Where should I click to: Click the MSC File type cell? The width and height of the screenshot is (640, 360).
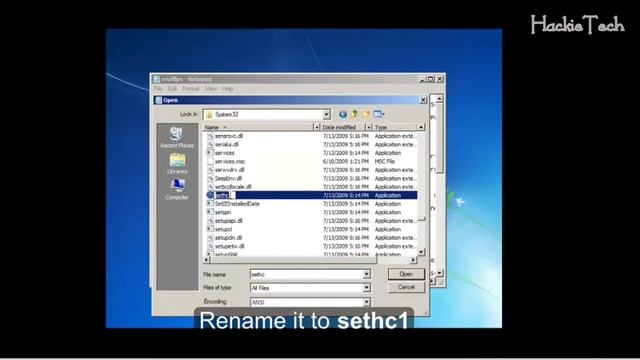384,161
